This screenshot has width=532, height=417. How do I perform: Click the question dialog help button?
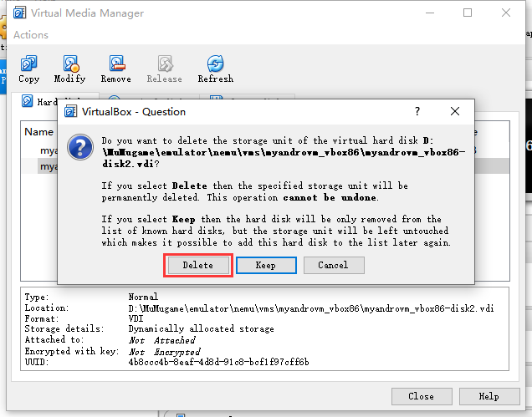pos(417,111)
